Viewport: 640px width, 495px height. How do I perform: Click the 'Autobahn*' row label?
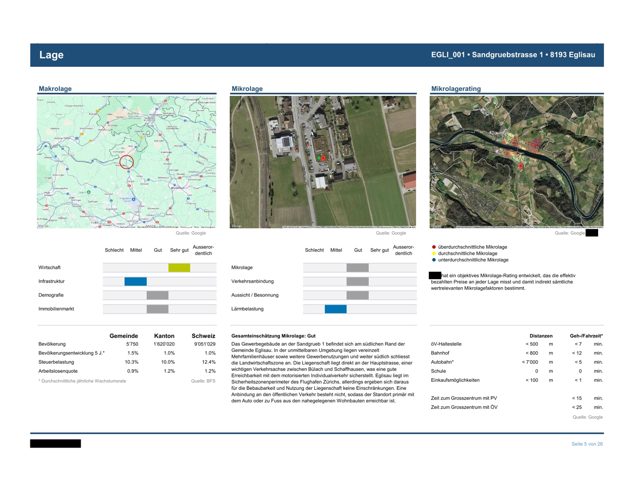[x=442, y=362]
